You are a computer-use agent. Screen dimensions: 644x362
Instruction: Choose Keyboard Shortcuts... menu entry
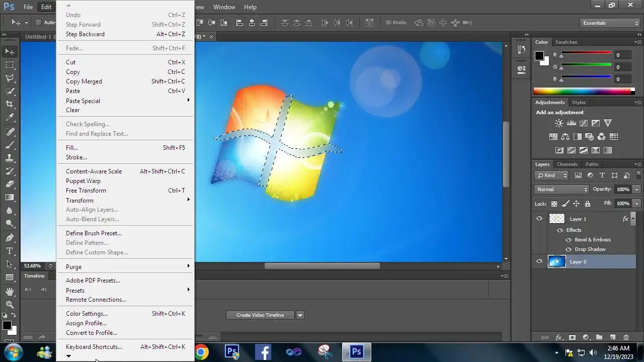click(x=125, y=347)
